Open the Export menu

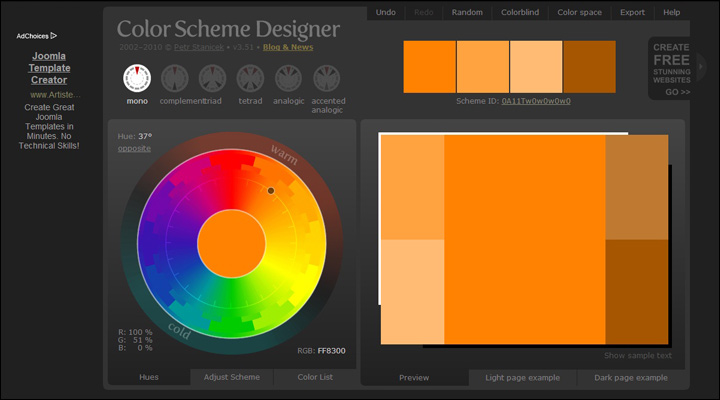pyautogui.click(x=632, y=13)
